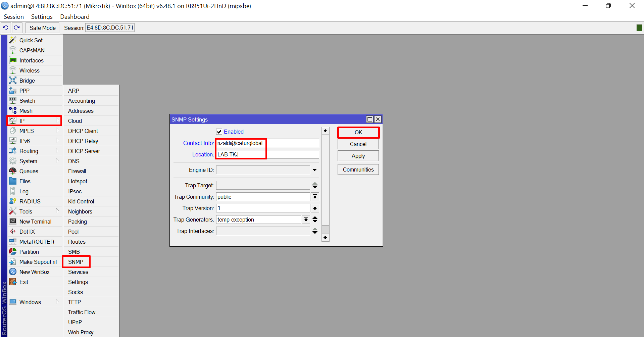Image resolution: width=644 pixels, height=337 pixels.
Task: Click Apply in SNMP Settings
Action: [x=358, y=156]
